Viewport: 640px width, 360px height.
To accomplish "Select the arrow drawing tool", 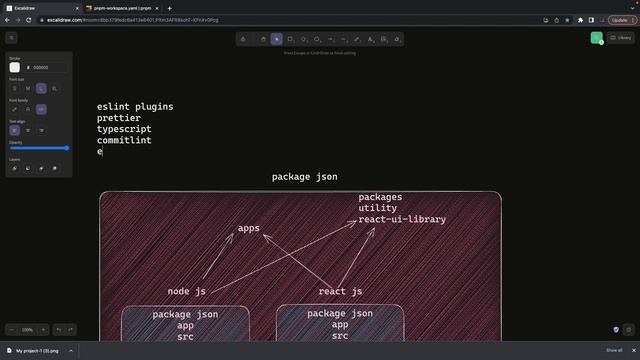I will coord(330,39).
